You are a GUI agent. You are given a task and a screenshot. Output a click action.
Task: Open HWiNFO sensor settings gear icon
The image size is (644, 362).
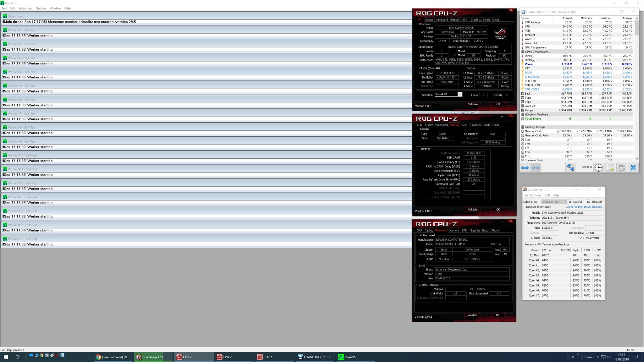[x=621, y=167]
